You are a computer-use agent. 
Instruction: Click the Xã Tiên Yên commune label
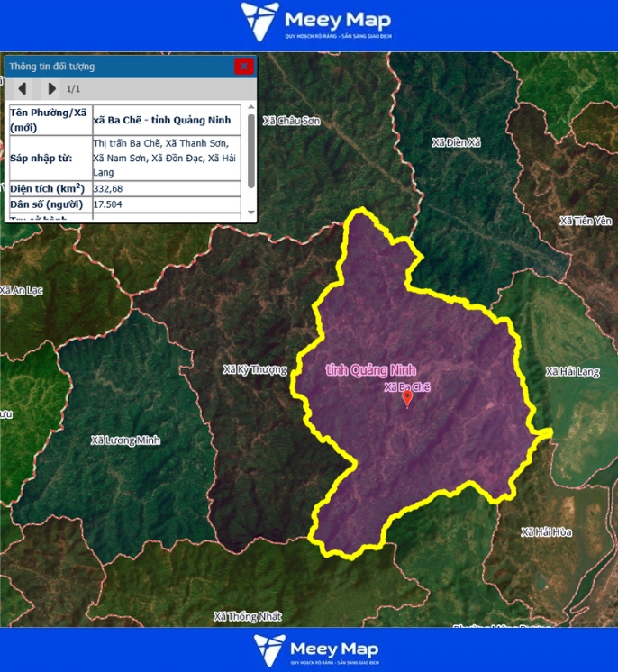pyautogui.click(x=585, y=221)
